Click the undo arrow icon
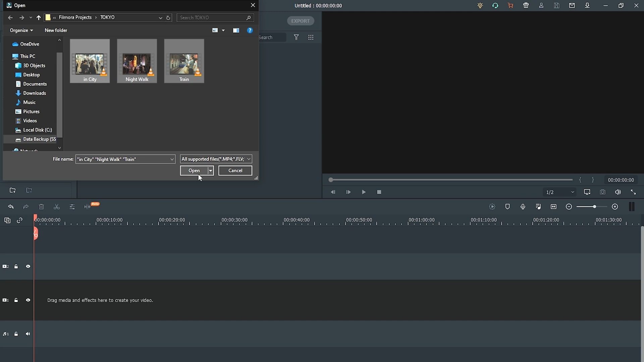The image size is (644, 362). tap(11, 206)
